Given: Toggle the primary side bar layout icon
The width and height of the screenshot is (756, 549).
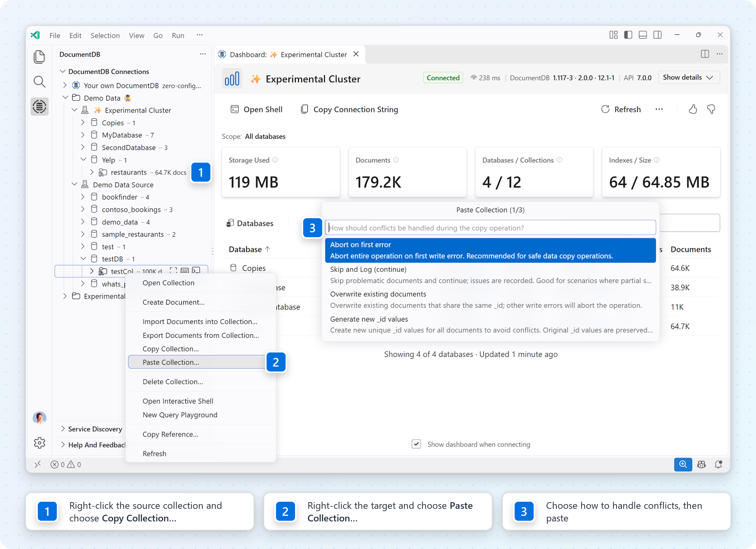Looking at the screenshot, I should [628, 35].
